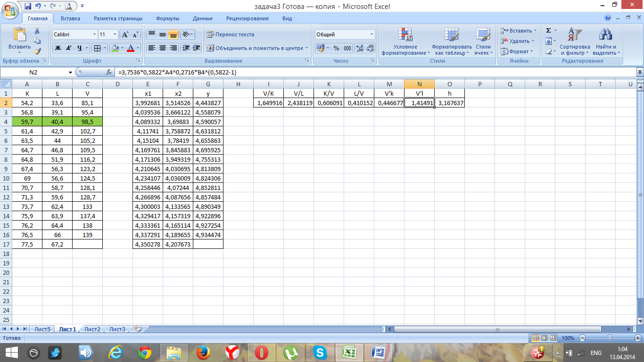Click the zoom slider handle
The image size is (644, 362).
[610, 338]
